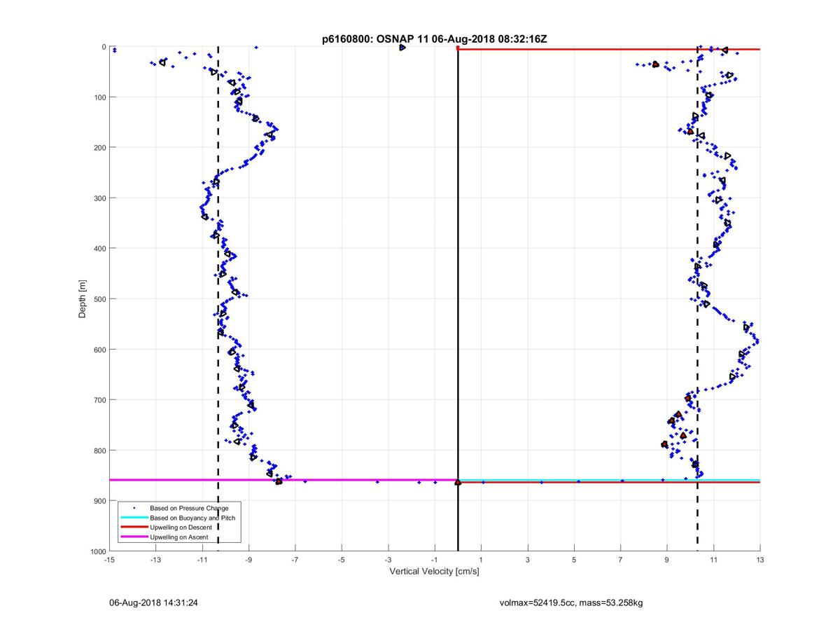Click the volmax=52419.5cc, mass=53.258kg text
Screen dimensions: 840x620
[571, 602]
